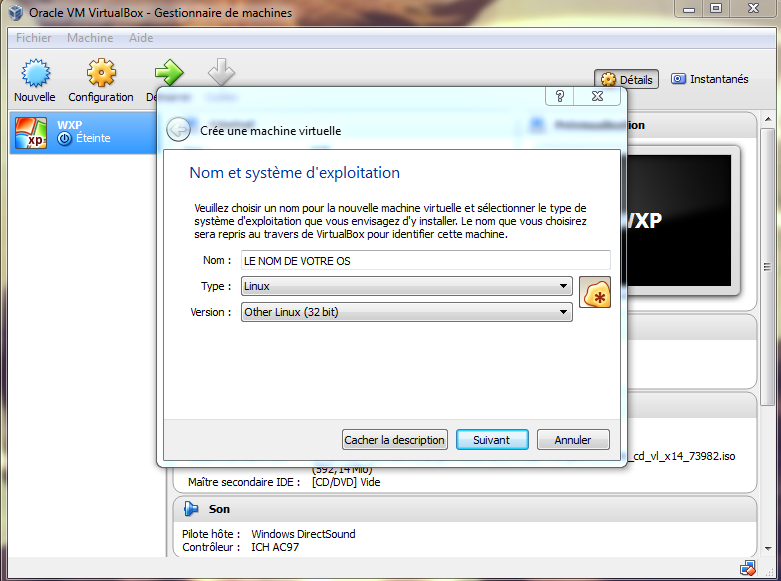Open the Configuration gear icon
The height and width of the screenshot is (581, 781).
click(101, 73)
